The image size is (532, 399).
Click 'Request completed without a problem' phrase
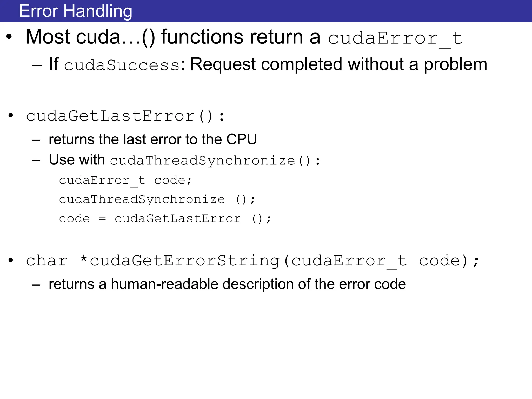coord(339,65)
